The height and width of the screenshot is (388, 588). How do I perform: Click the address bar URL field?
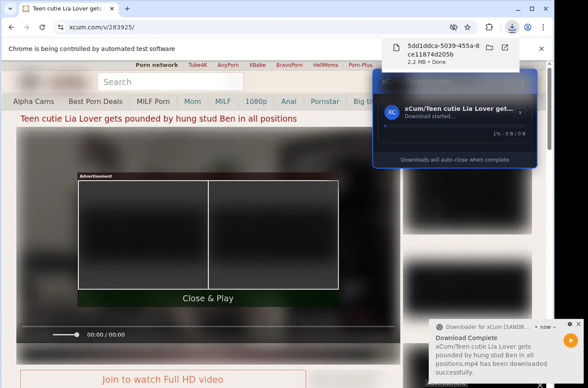click(255, 27)
